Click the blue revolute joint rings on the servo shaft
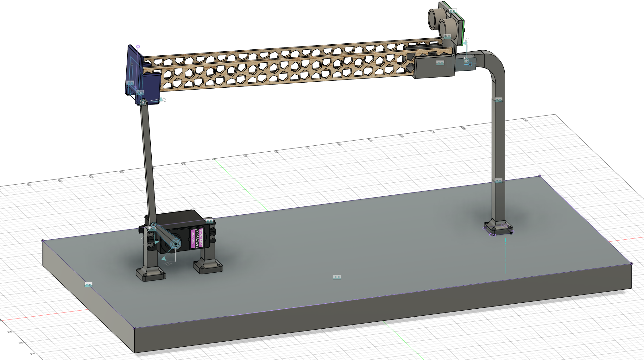 tap(176, 244)
